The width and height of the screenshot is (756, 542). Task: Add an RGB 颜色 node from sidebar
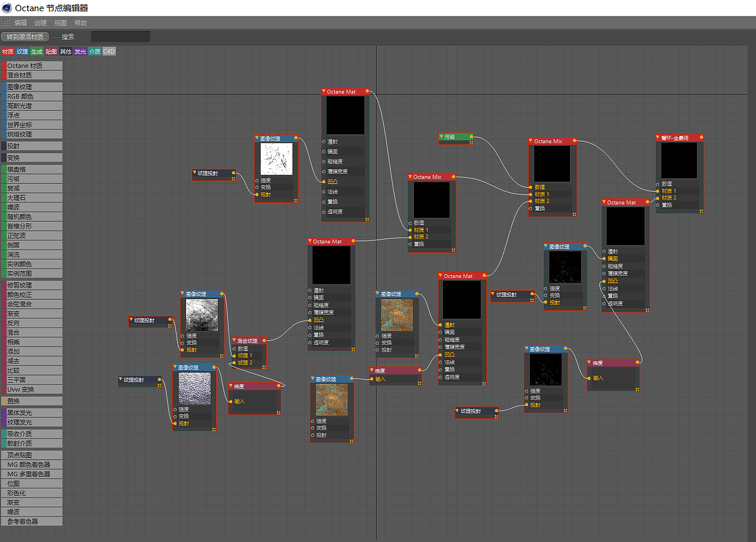[x=32, y=96]
